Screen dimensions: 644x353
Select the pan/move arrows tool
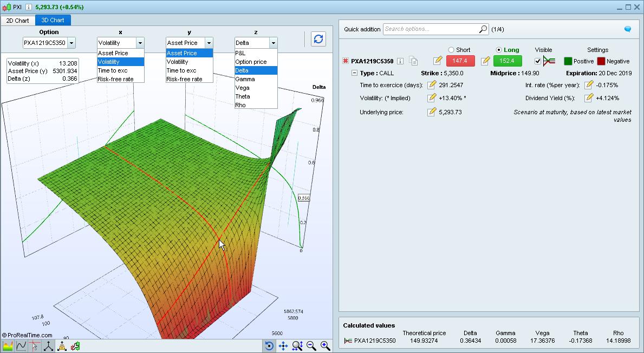pos(283,346)
